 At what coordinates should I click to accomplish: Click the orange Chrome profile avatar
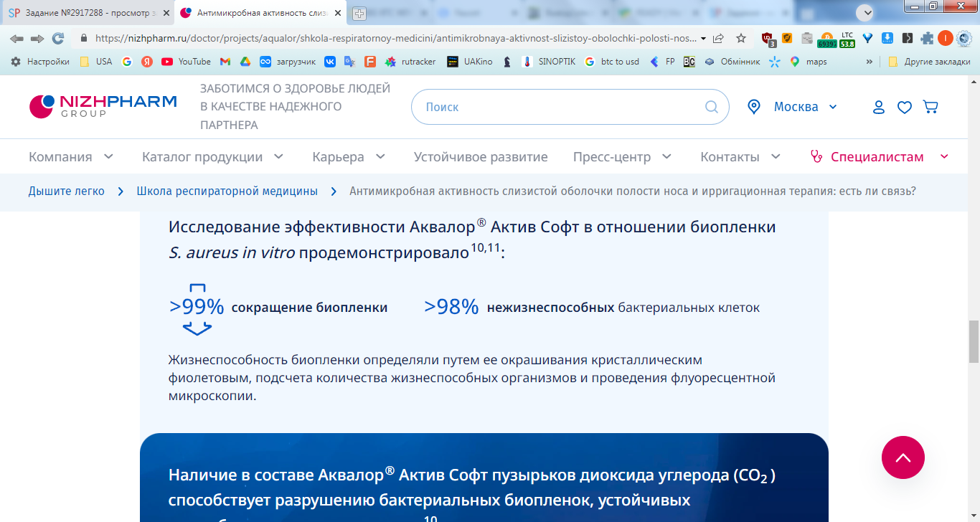point(946,38)
